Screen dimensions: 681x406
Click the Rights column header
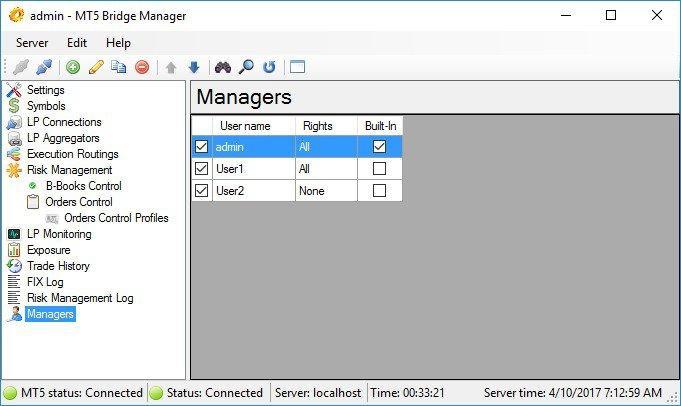(316, 126)
